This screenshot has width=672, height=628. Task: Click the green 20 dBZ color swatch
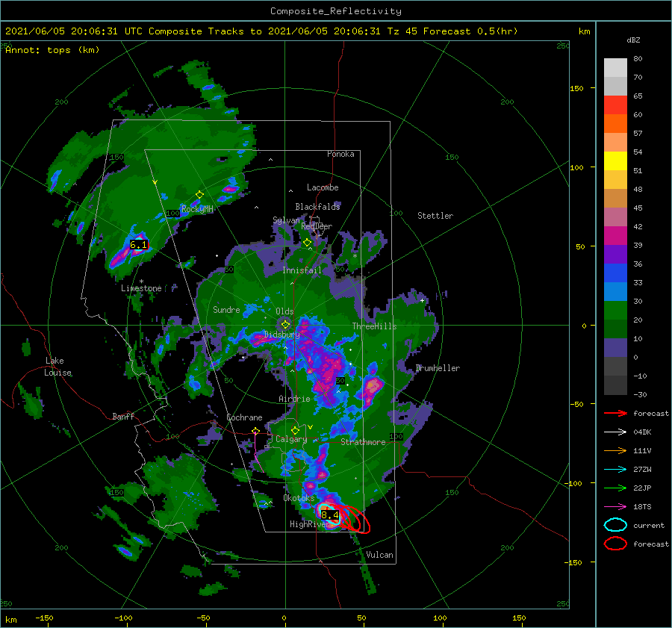[x=615, y=310]
